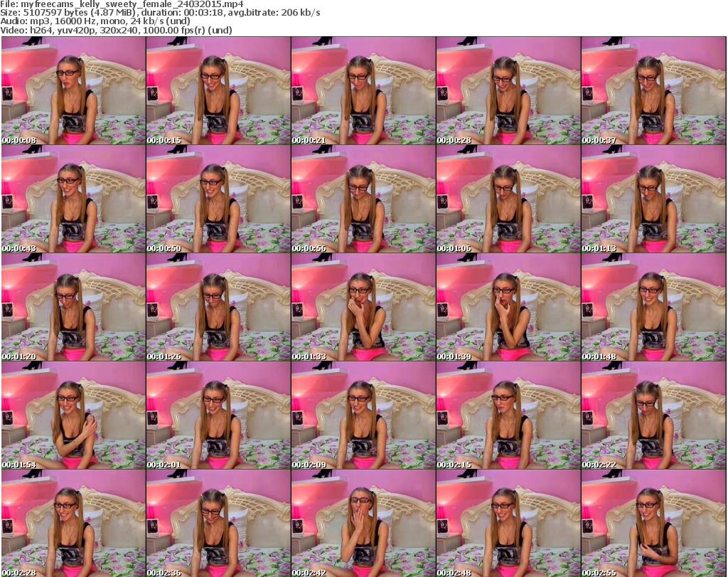728x577 pixels.
Task: Click the File name line ending in .mp4
Action: 122,4
